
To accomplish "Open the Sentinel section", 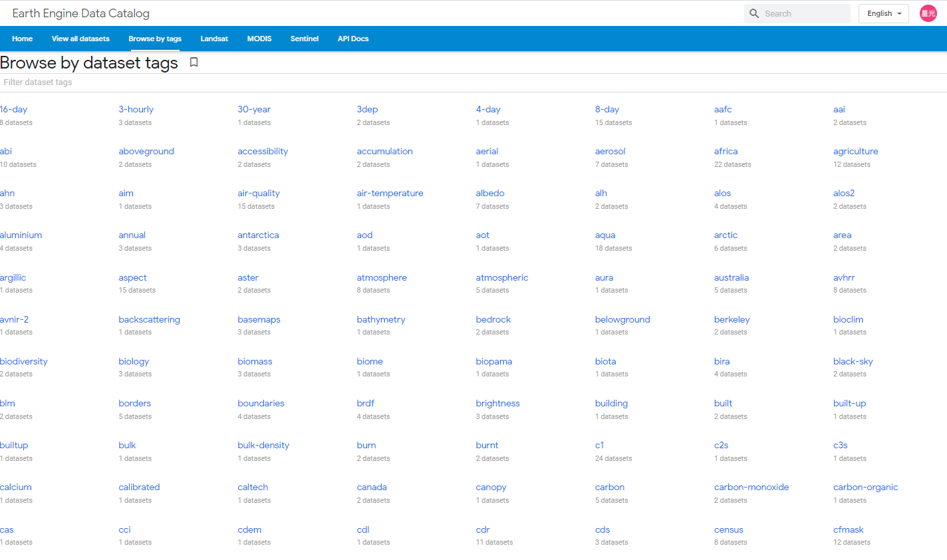I will 305,39.
